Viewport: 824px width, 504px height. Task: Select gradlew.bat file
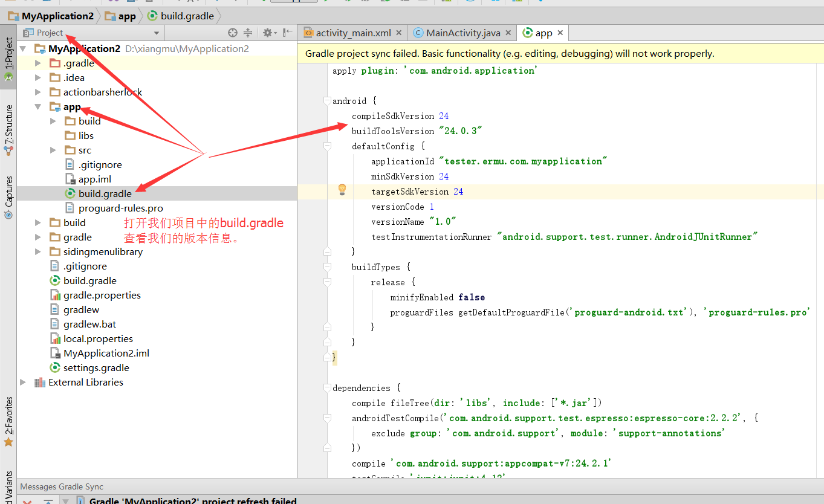[90, 324]
